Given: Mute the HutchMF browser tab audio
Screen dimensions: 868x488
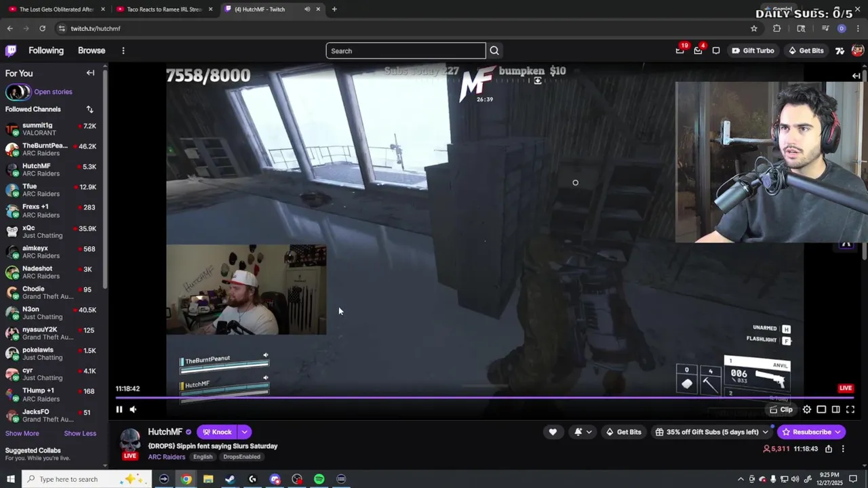Looking at the screenshot, I should pos(307,9).
